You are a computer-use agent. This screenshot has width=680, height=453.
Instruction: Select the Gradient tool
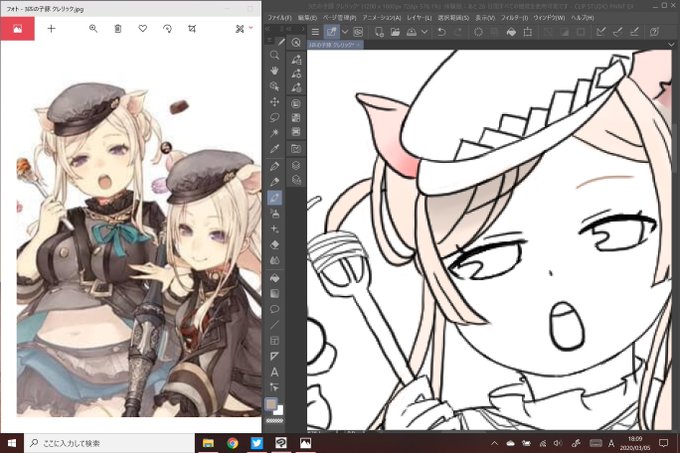click(274, 293)
